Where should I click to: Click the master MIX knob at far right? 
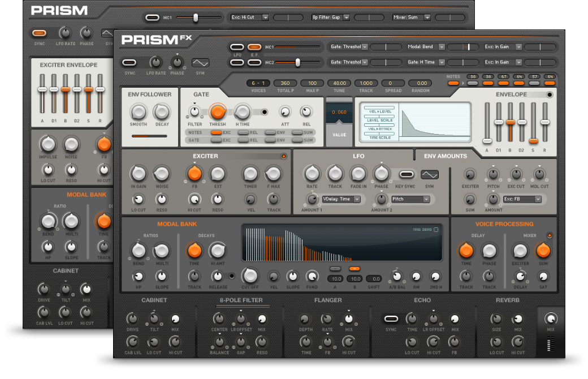click(551, 319)
